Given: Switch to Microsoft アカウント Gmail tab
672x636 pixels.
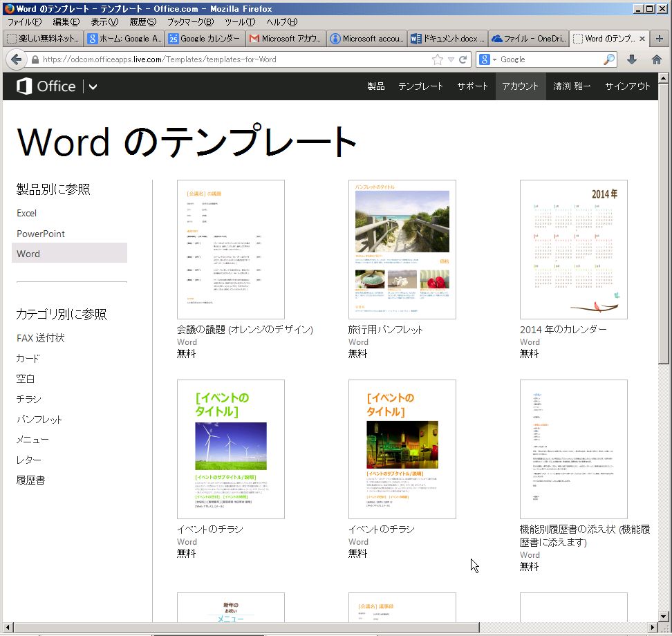Looking at the screenshot, I should 286,39.
